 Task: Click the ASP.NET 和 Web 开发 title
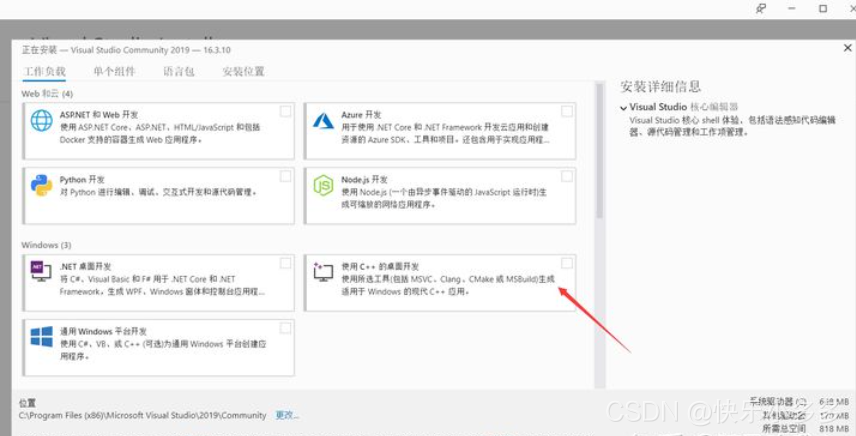[x=99, y=115]
